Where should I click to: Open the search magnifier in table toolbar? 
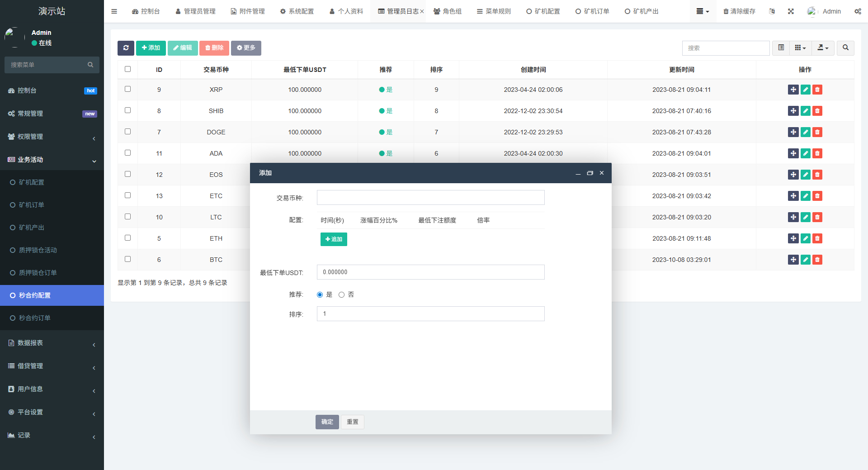pos(845,48)
